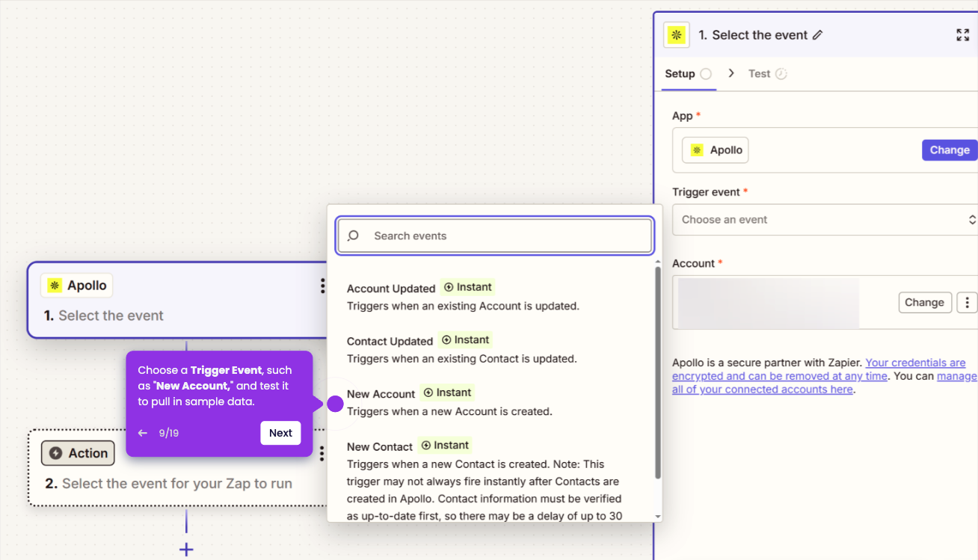The height and width of the screenshot is (560, 978).
Task: Click the purple hotspot beside New Account
Action: point(335,404)
